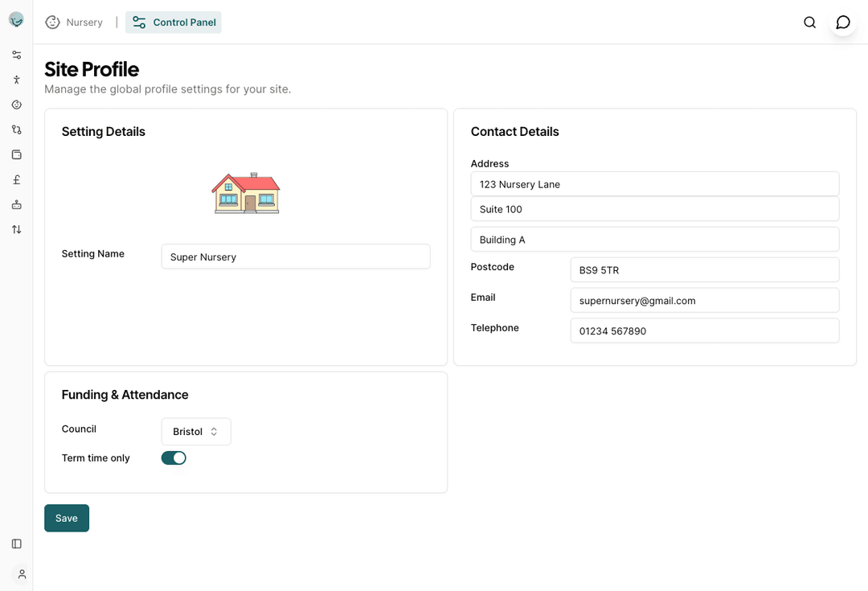Open the settings sliders icon in sidebar

(16, 55)
